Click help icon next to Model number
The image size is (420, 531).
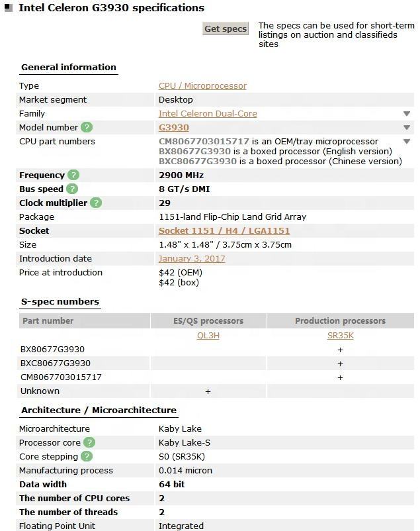point(87,127)
